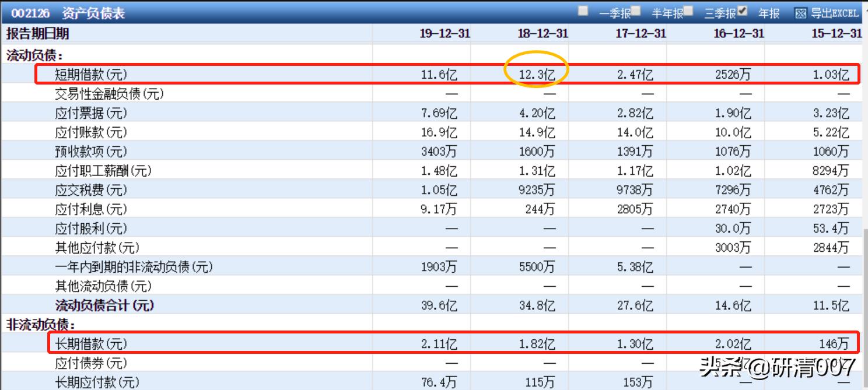Uncheck the 年报 checkbox
The height and width of the screenshot is (390, 868).
click(x=742, y=11)
